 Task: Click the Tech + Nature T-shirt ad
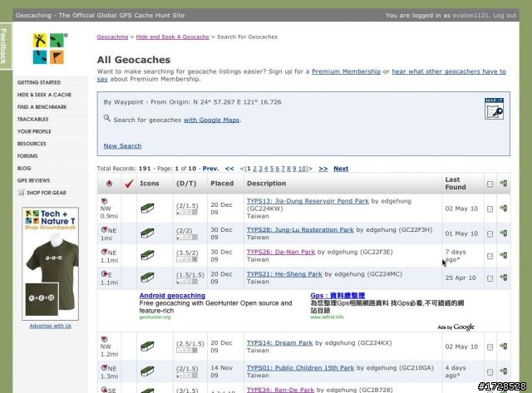click(50, 263)
